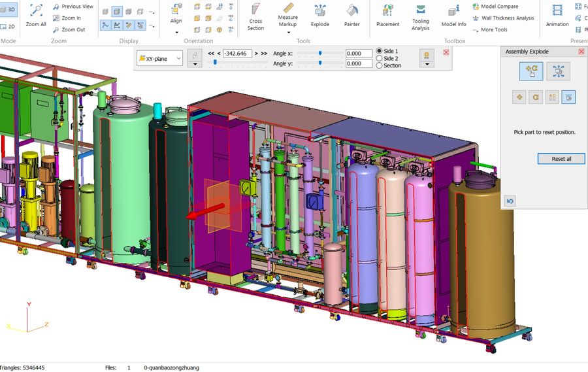Open the Painter tool
The image size is (588, 372).
point(351,16)
